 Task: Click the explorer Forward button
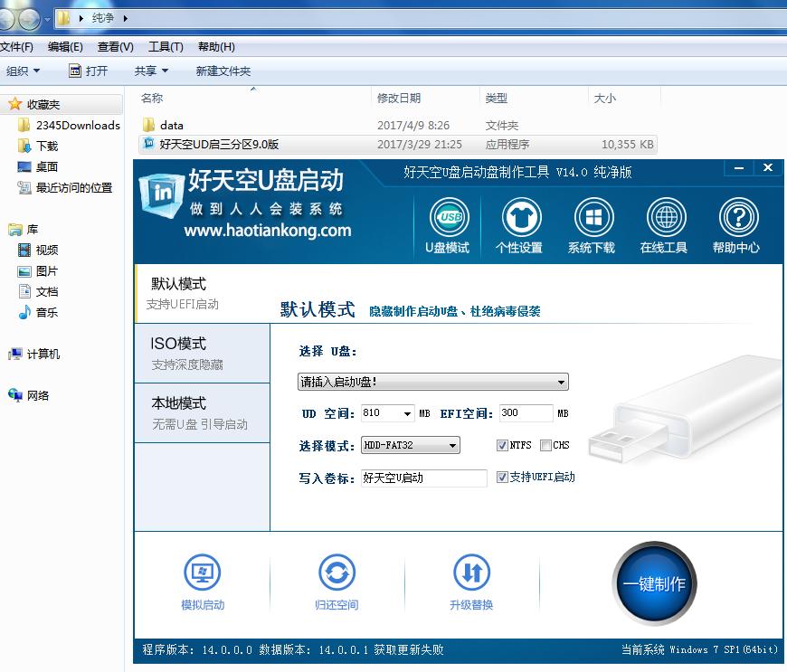(30, 19)
